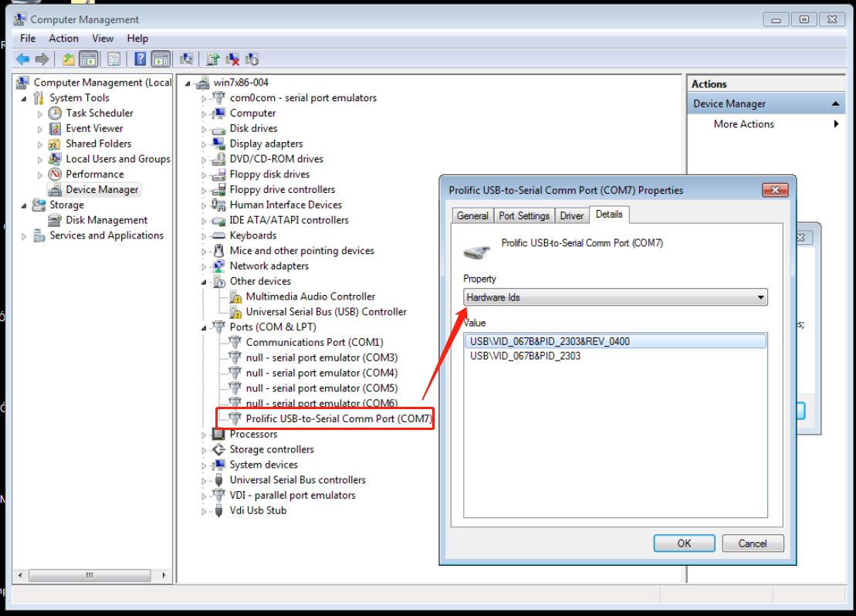Toggle Show/Hide Console Tree toolbar button
The height and width of the screenshot is (616, 856).
pyautogui.click(x=89, y=59)
